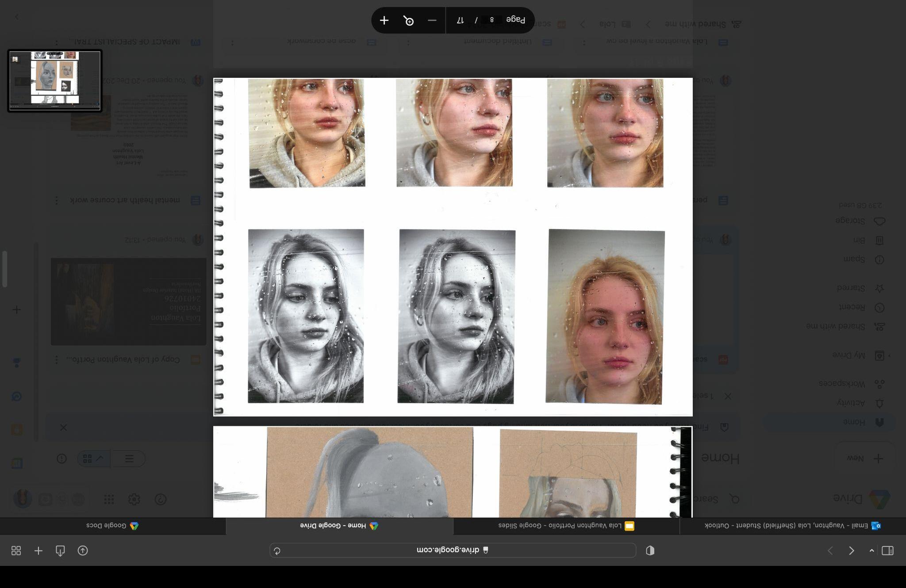Click the Google Drive logo
This screenshot has width=906, height=588.
click(862, 499)
